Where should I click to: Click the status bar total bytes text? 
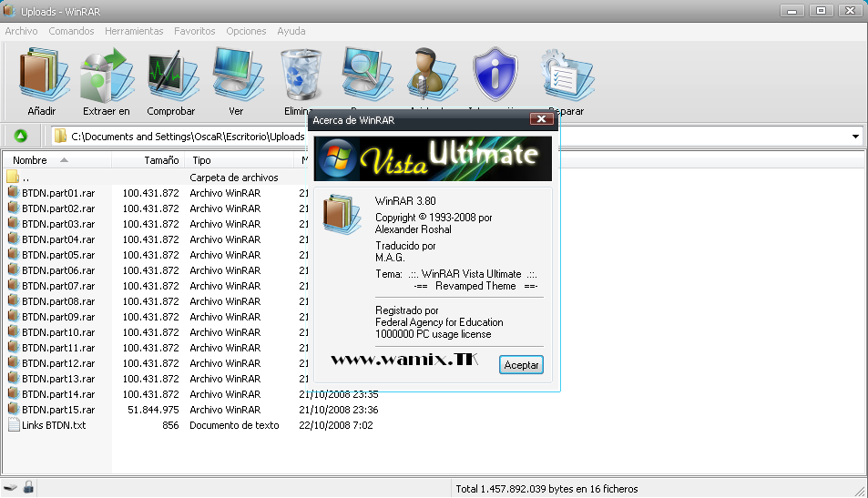(x=546, y=489)
